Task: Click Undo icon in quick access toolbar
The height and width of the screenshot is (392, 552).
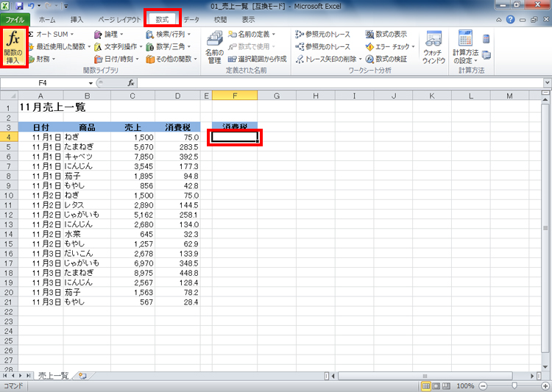Action: click(32, 6)
